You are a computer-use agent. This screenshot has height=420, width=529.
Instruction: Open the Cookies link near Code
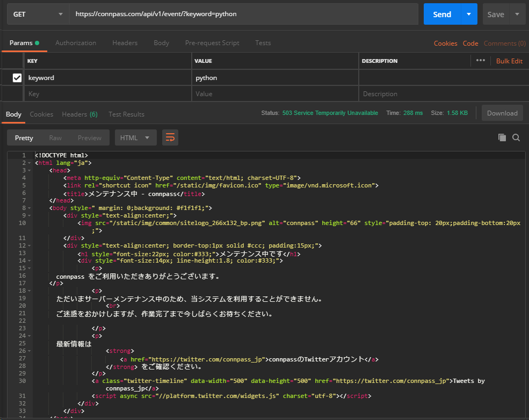[445, 43]
